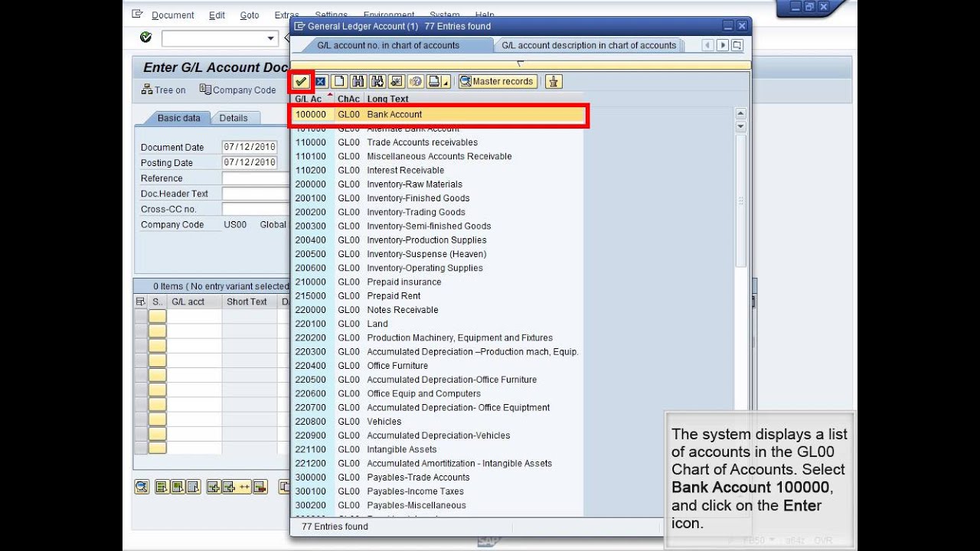
Task: Select the Prepaid insurance row
Action: click(x=437, y=282)
